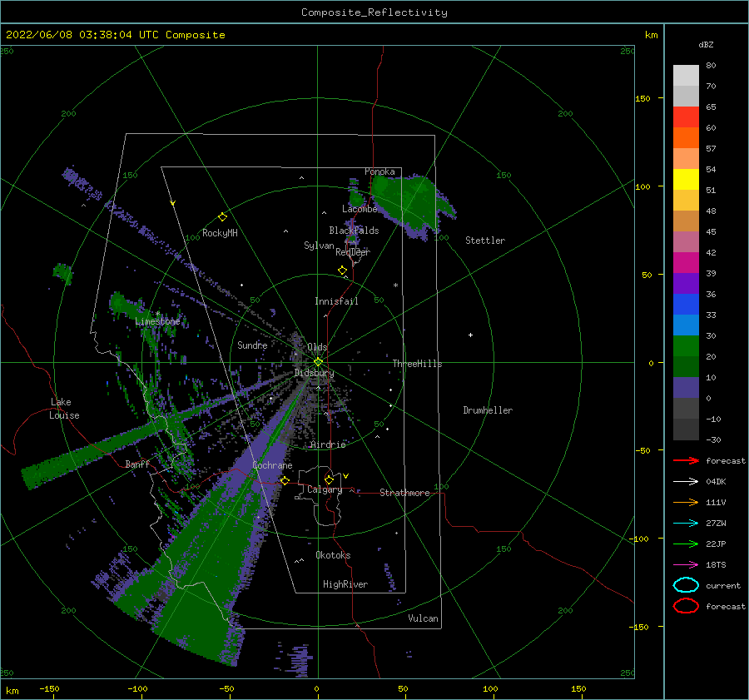The width and height of the screenshot is (749, 700).
Task: Click the cyan current ellipse icon
Action: 686,585
